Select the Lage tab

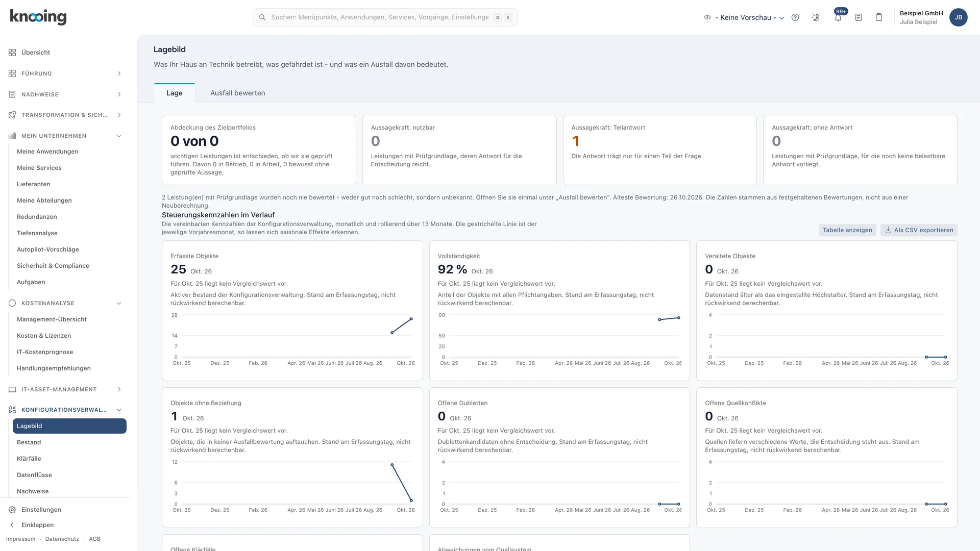[174, 93]
